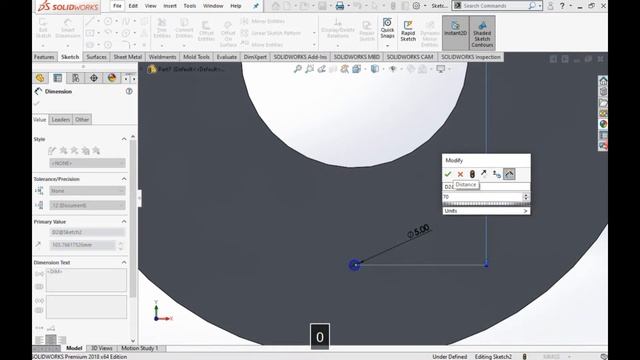Viewport: 640px width, 360px height.
Task: Switch to the Surfaces tab
Action: (96, 57)
